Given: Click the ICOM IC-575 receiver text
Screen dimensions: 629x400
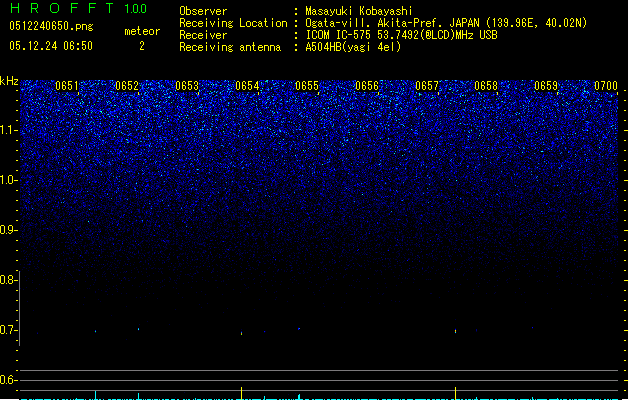Looking at the screenshot, I should point(402,35).
